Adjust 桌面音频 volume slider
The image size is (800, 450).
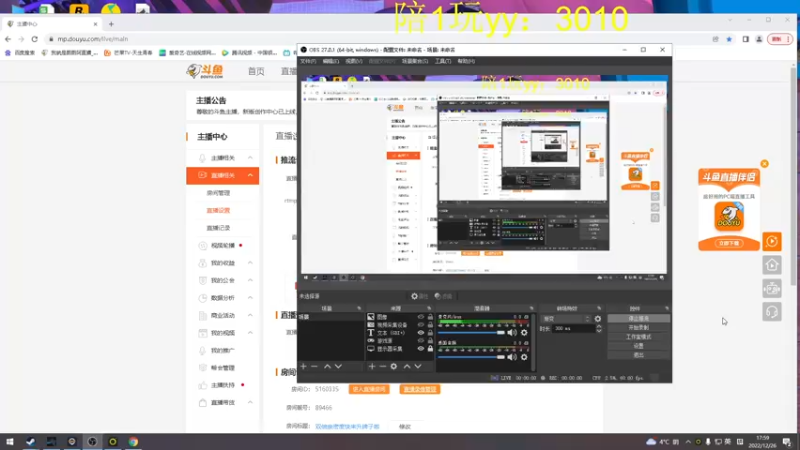pos(471,357)
